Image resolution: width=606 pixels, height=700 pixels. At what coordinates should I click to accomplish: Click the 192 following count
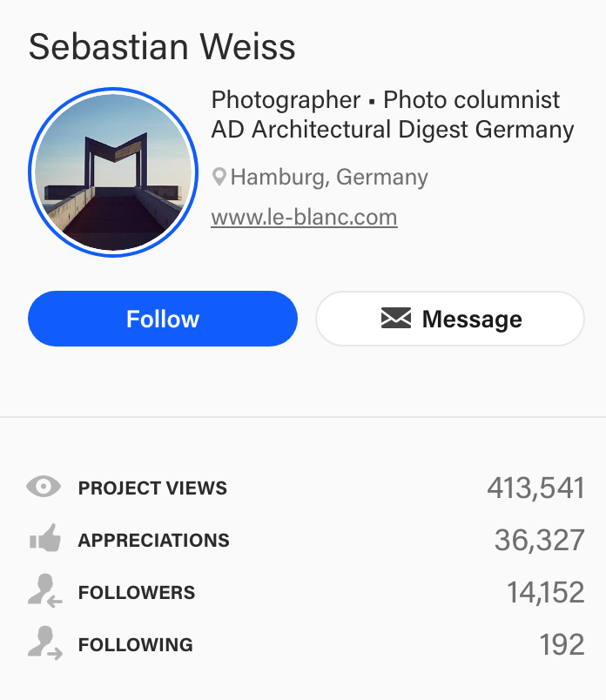[x=562, y=644]
